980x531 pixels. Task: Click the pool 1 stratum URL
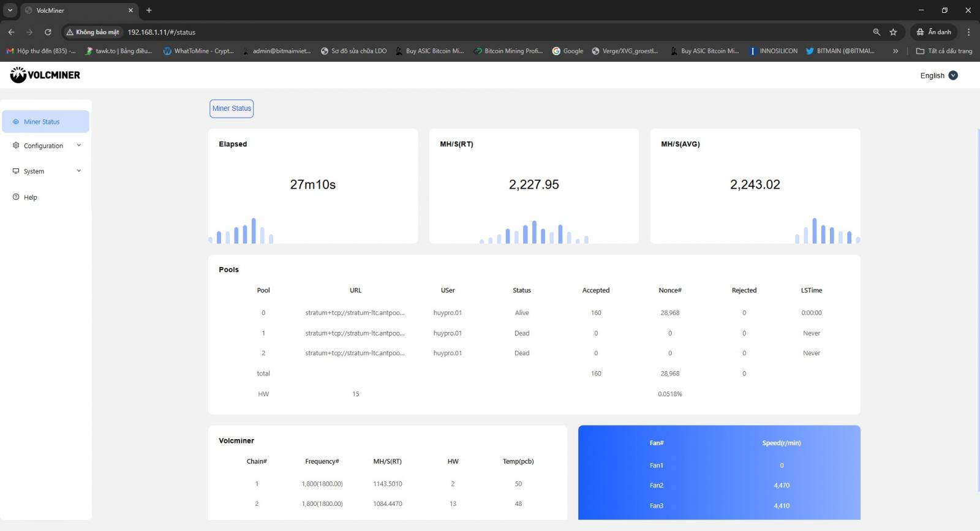point(355,333)
